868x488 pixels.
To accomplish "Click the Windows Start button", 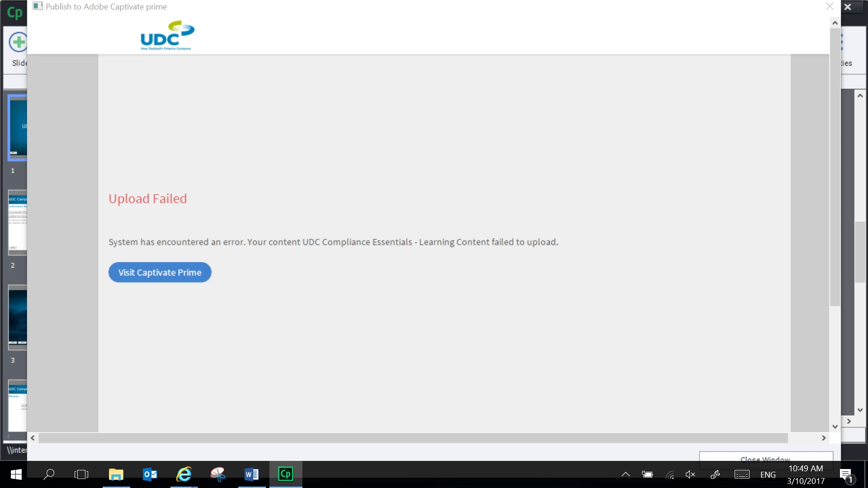I will pyautogui.click(x=16, y=474).
